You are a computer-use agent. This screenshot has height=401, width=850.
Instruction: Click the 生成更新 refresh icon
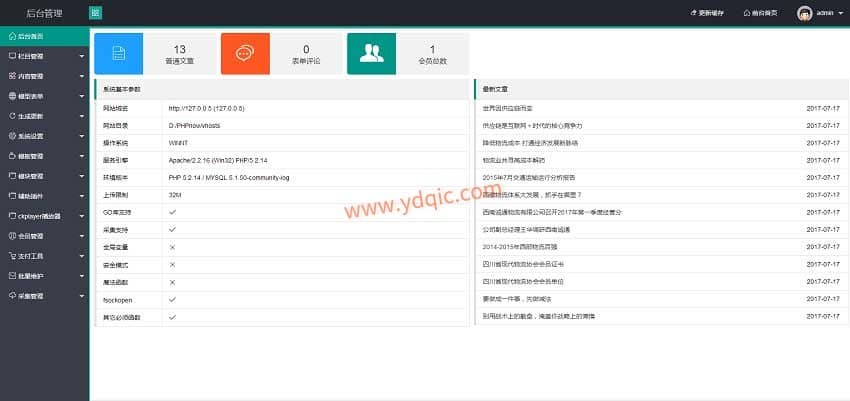click(x=12, y=116)
